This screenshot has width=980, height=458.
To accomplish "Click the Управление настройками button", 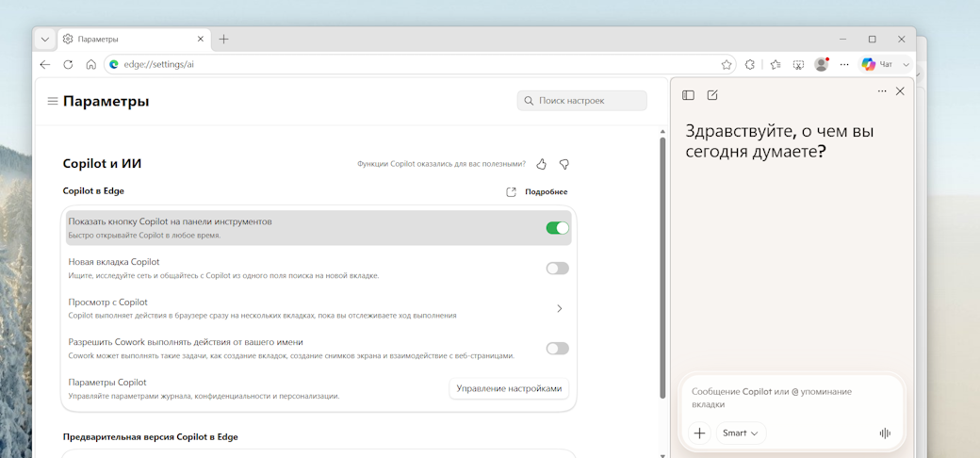I will pyautogui.click(x=509, y=388).
